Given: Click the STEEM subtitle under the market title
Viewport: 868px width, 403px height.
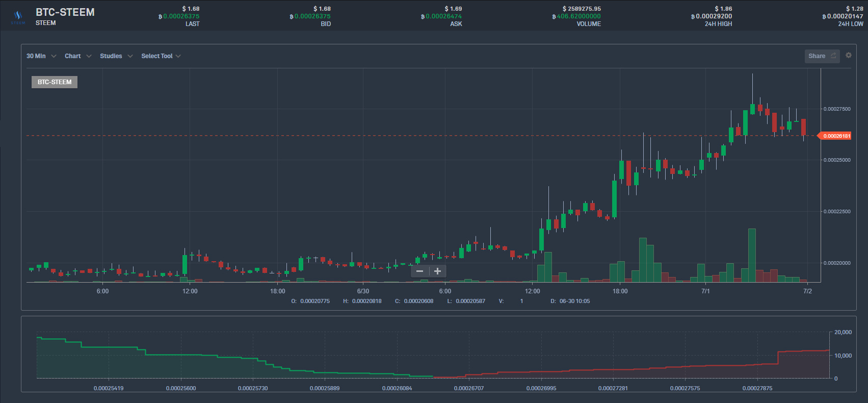Looking at the screenshot, I should click(46, 23).
